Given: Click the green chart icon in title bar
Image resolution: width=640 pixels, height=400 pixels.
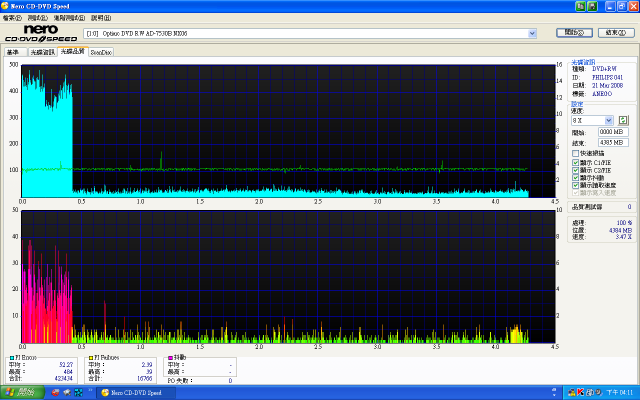Looking at the screenshot, I should pos(580,6).
